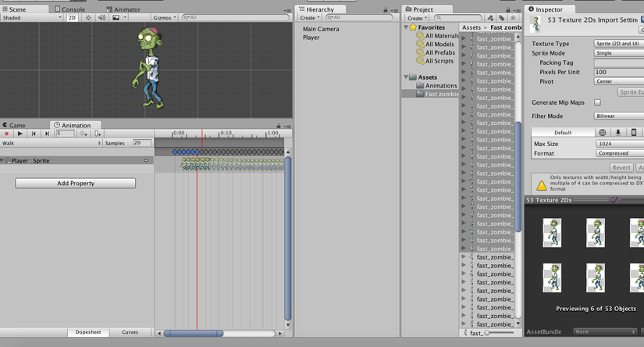
Task: Open the Texture Type dropdown
Action: coord(619,44)
